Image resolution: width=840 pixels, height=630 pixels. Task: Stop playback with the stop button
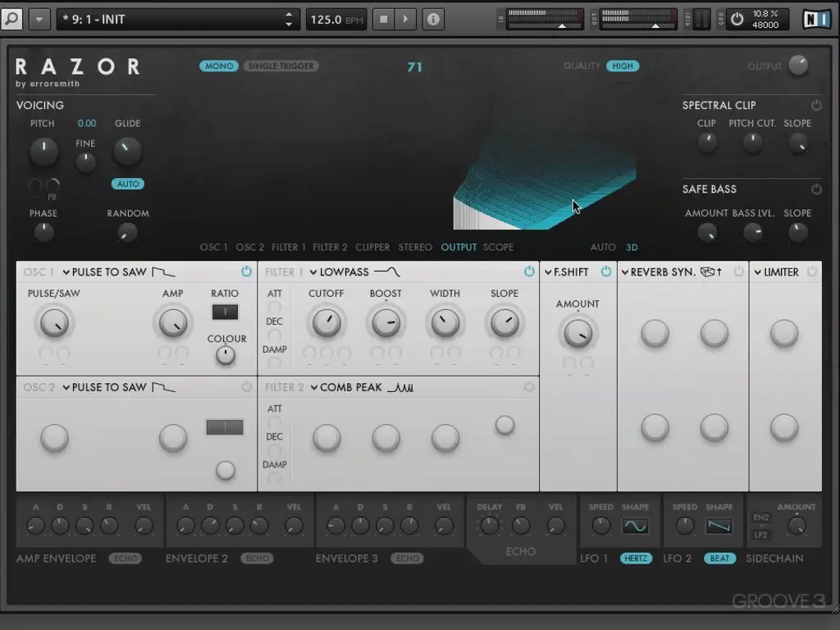click(384, 20)
